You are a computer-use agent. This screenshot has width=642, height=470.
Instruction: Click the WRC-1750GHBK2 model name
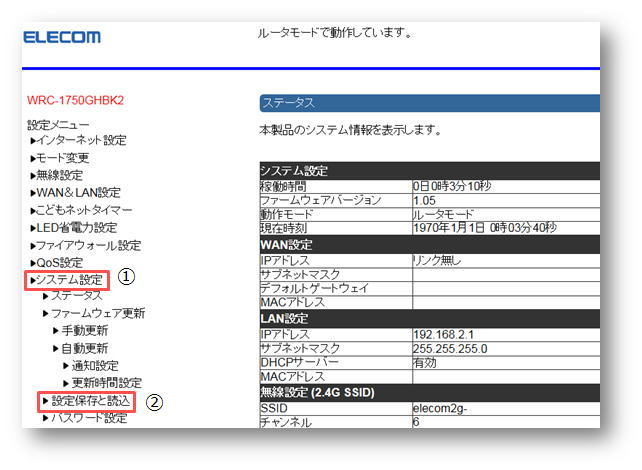click(x=73, y=102)
